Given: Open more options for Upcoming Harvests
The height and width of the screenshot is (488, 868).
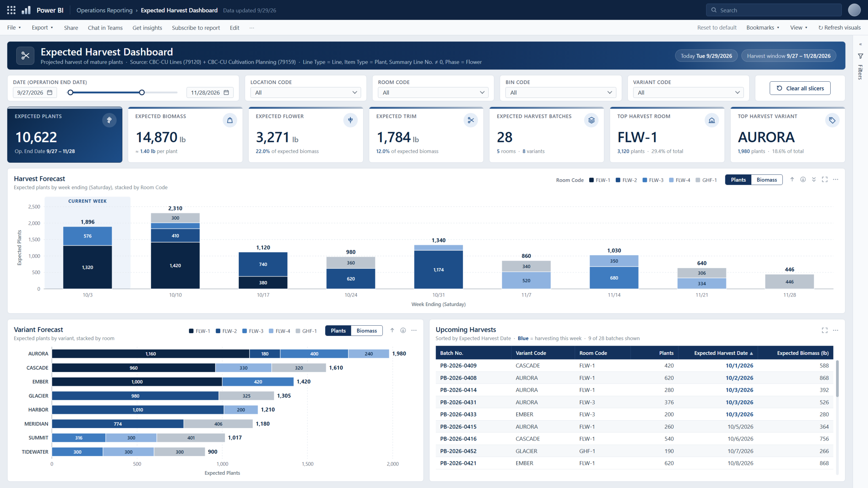Looking at the screenshot, I should point(835,330).
